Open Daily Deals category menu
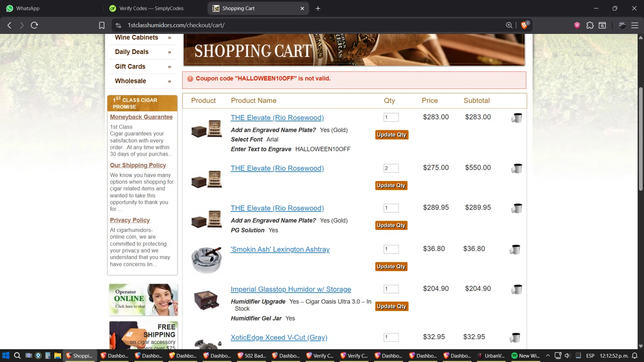This screenshot has width=644, height=362. (x=132, y=52)
